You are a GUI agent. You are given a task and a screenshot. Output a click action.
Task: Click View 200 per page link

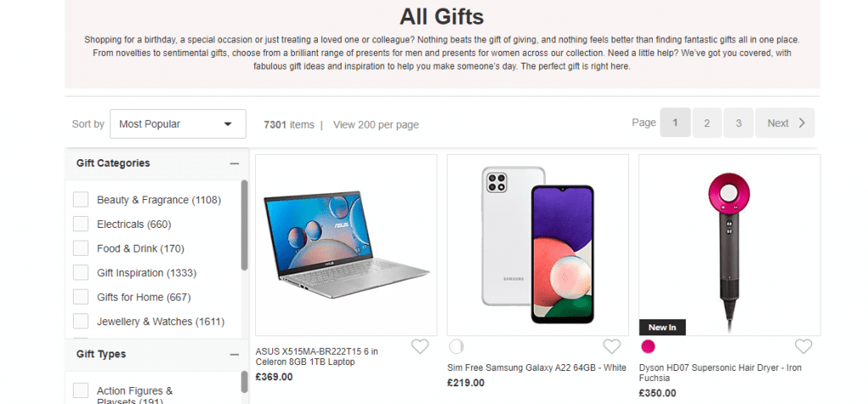click(376, 125)
